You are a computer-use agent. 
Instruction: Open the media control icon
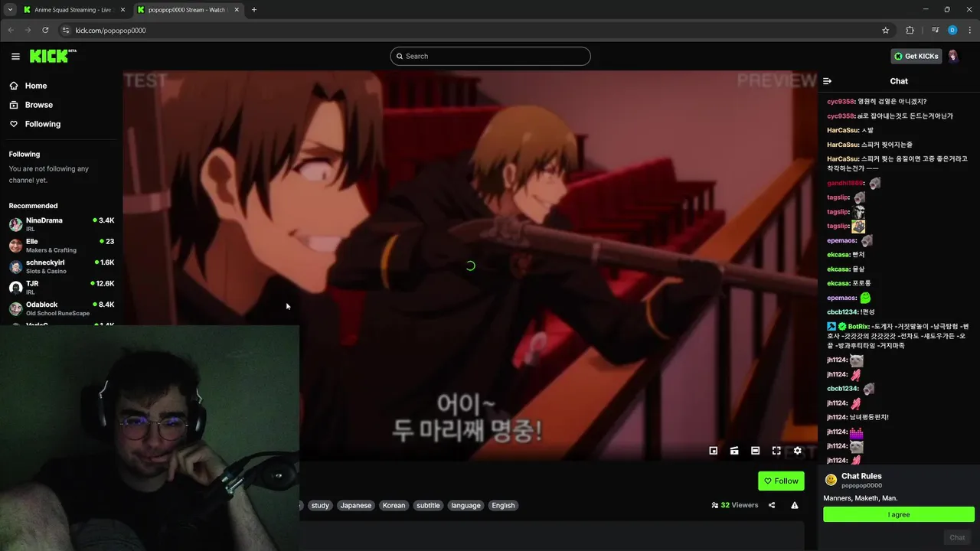[x=936, y=30]
